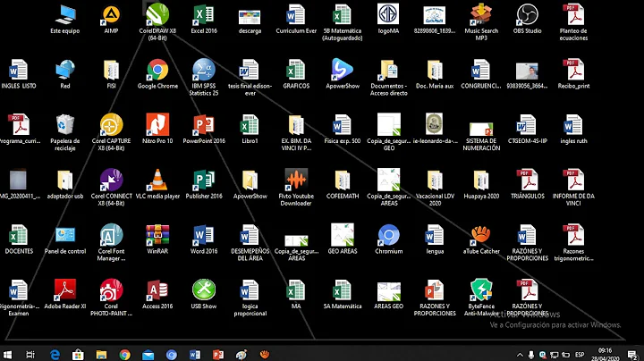Open the TRIÁNGULOS PDF file

pyautogui.click(x=528, y=184)
